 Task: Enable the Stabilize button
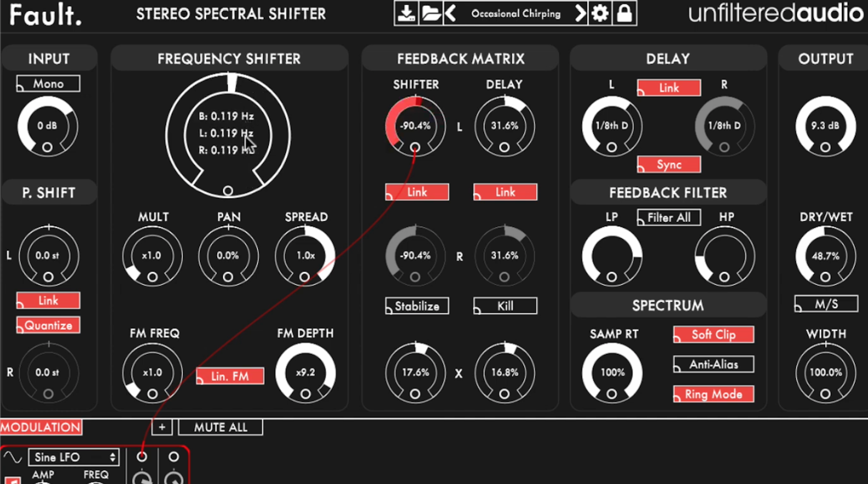[x=417, y=306]
